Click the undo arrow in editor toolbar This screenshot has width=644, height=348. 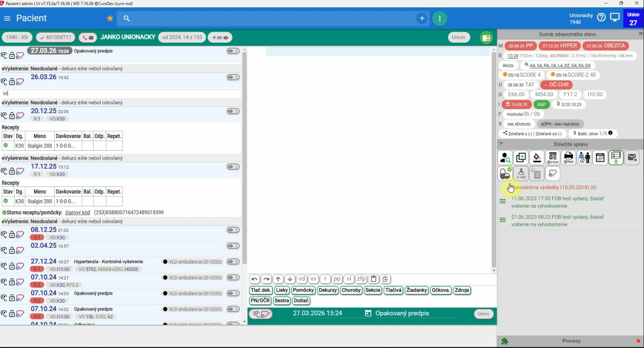254,279
